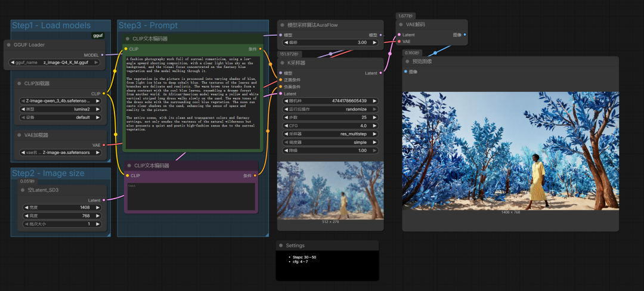
Task: Open the Z-image-qwen_3_4b CLIP file dropdown
Action: click(x=60, y=101)
